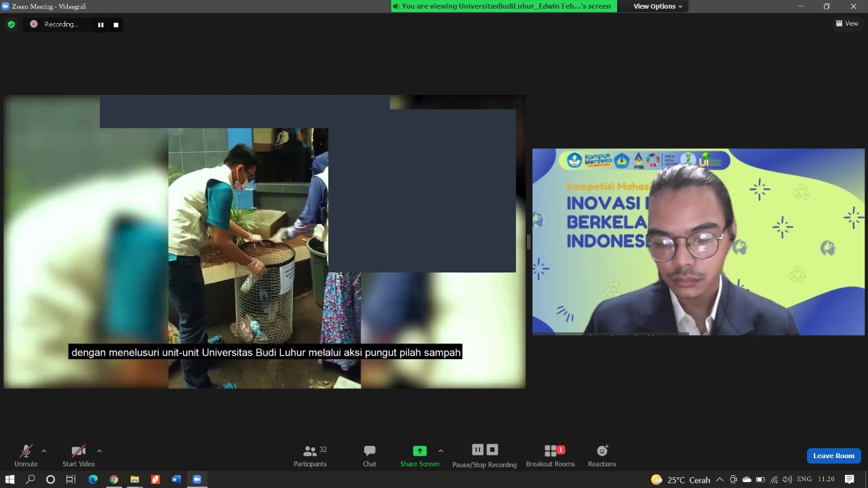This screenshot has width=868, height=488.
Task: Click the green Share Screen icon
Action: (420, 451)
